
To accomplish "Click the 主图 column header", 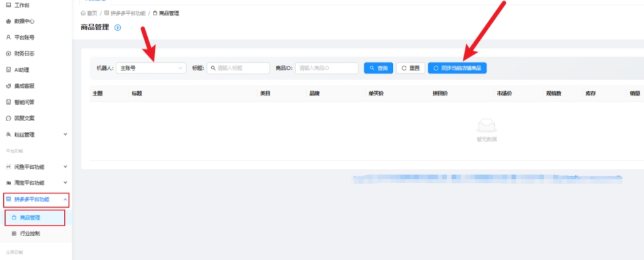I will (97, 94).
